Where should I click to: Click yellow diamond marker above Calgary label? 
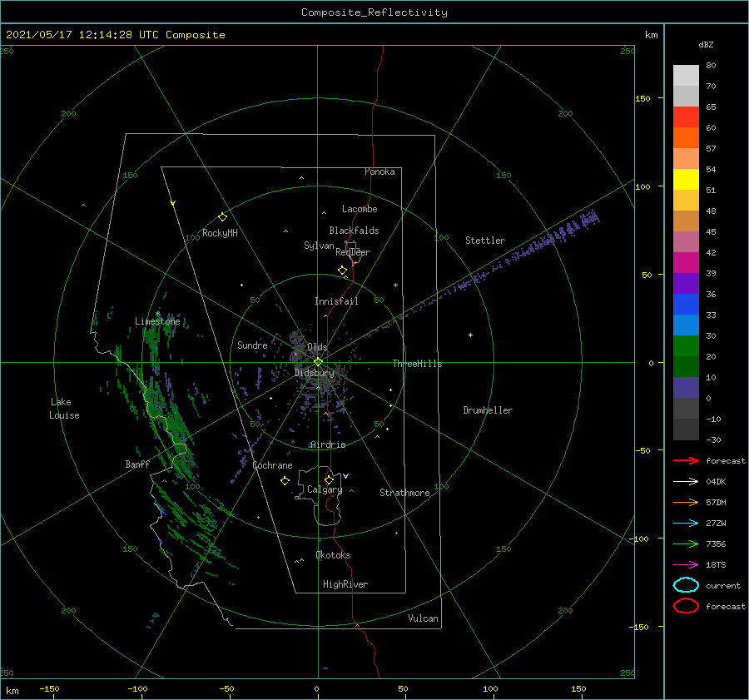click(x=329, y=479)
